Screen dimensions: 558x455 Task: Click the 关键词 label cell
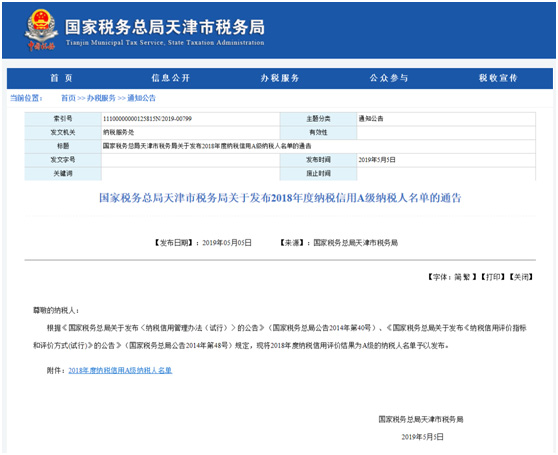[x=63, y=174]
